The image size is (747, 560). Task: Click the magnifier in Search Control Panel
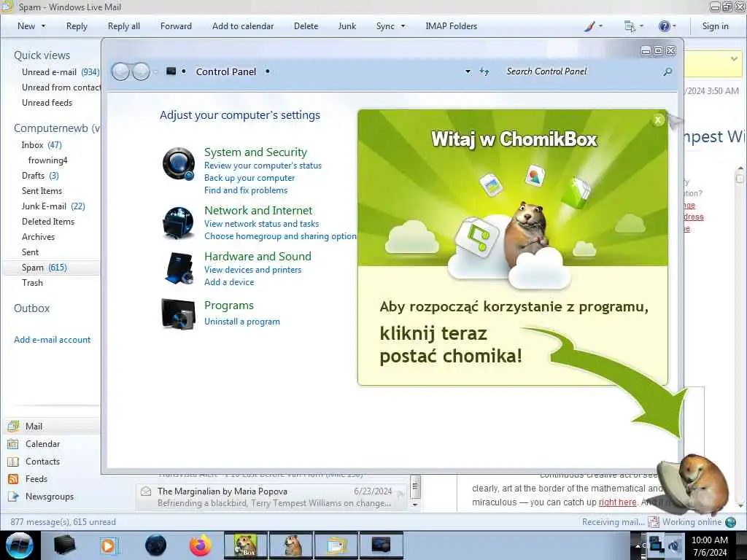[667, 72]
